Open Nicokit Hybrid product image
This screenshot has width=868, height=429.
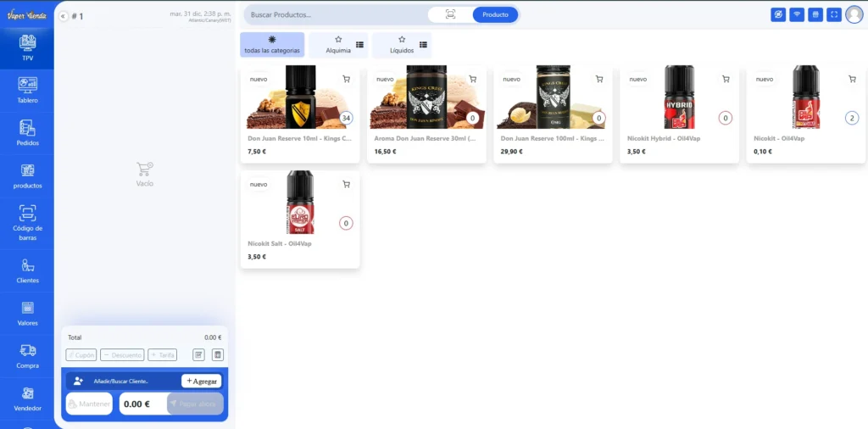tap(679, 97)
